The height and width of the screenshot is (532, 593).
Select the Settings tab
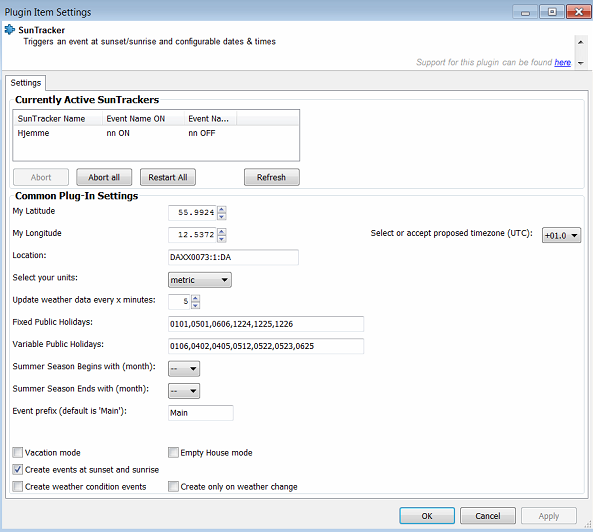pos(26,82)
